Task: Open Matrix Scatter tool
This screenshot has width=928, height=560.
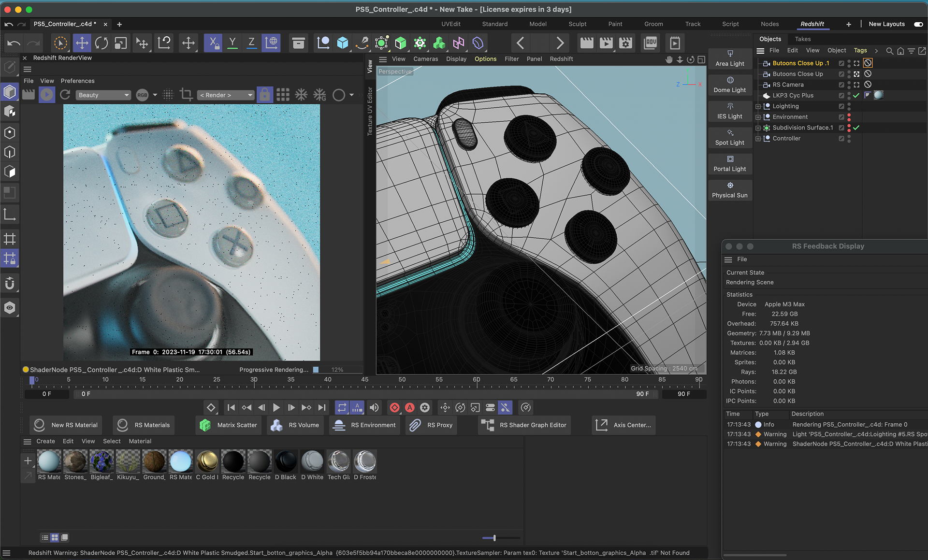Action: [x=229, y=425]
